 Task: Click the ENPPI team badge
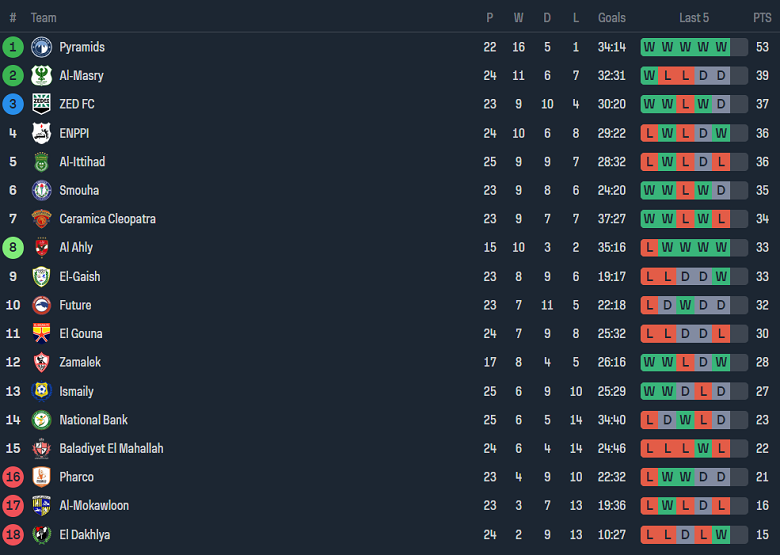[x=41, y=133]
